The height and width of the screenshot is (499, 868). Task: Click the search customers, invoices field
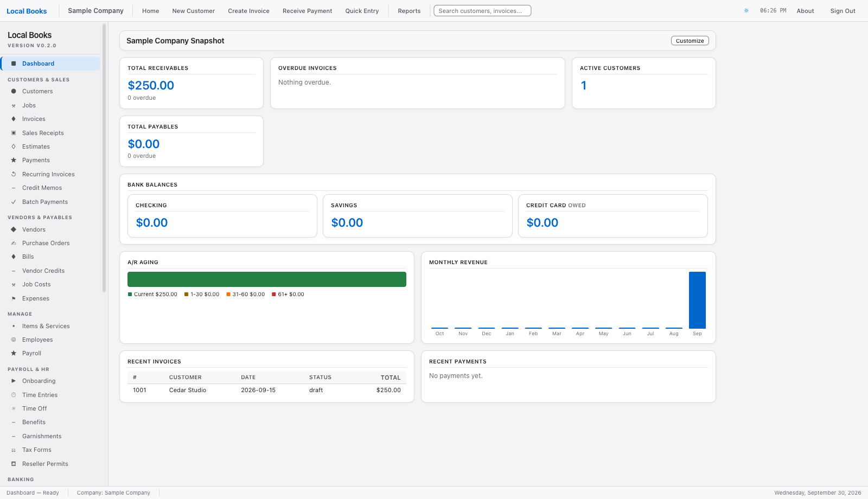click(x=482, y=11)
